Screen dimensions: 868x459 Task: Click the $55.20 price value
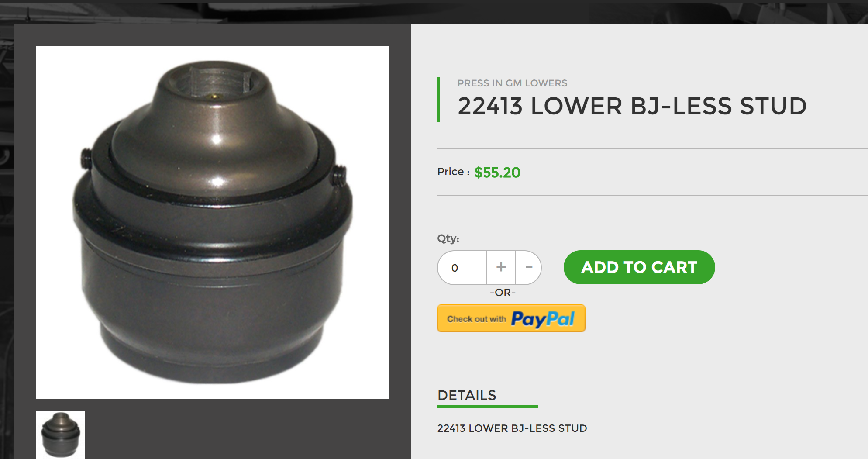click(497, 173)
